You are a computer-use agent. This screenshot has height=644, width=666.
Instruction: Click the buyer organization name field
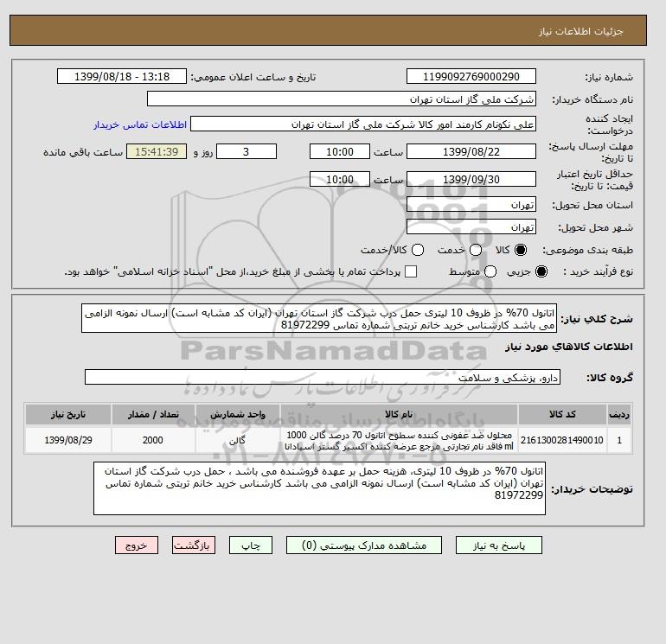pos(342,99)
